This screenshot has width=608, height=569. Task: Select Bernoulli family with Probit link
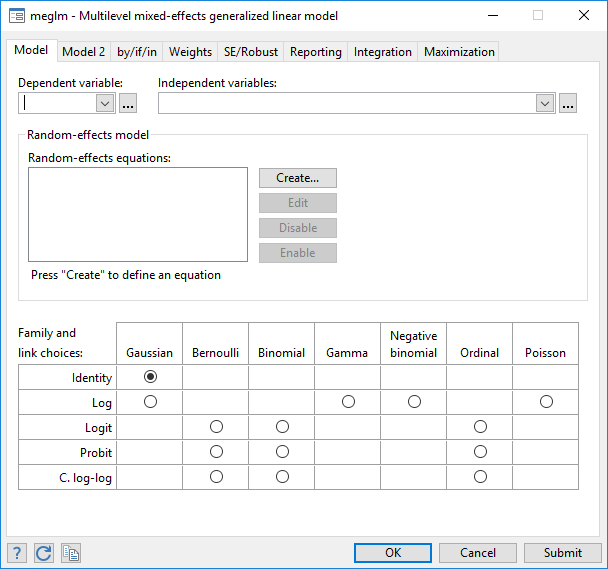pyautogui.click(x=216, y=451)
